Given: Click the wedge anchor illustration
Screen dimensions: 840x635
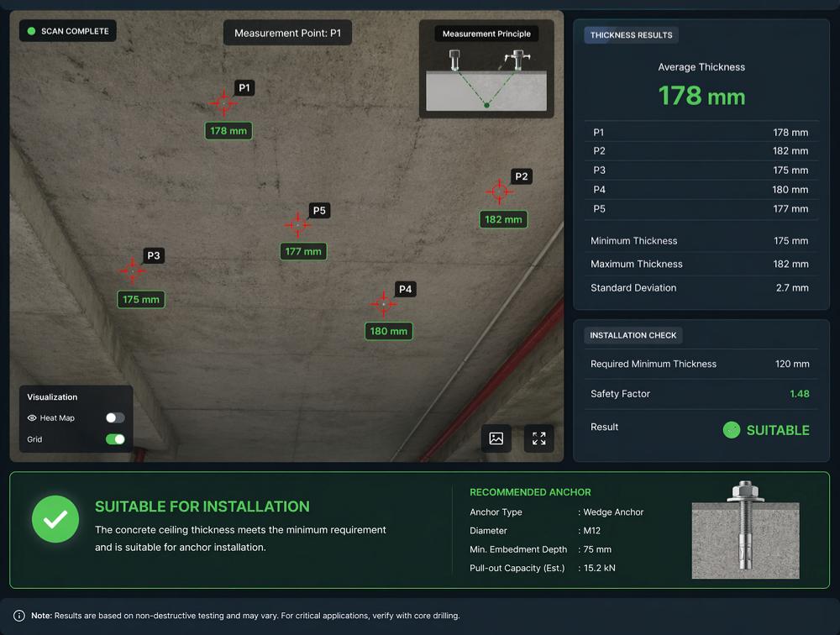Looking at the screenshot, I should point(745,529).
